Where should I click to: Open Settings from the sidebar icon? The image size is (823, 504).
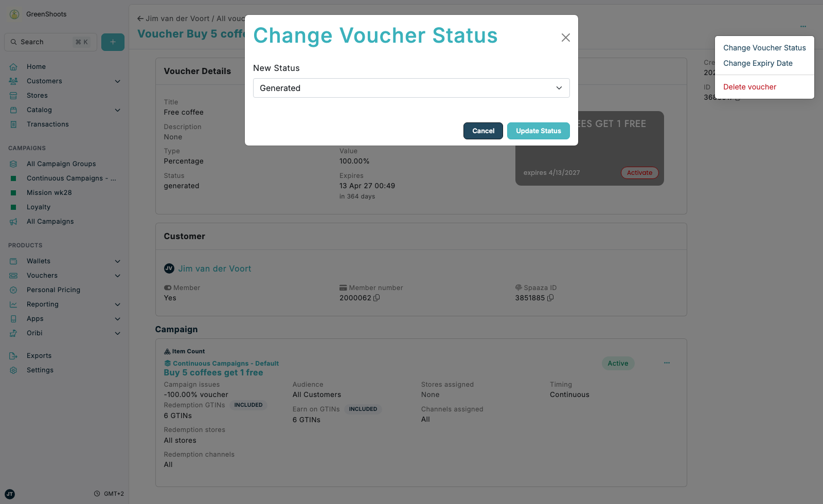click(13, 370)
